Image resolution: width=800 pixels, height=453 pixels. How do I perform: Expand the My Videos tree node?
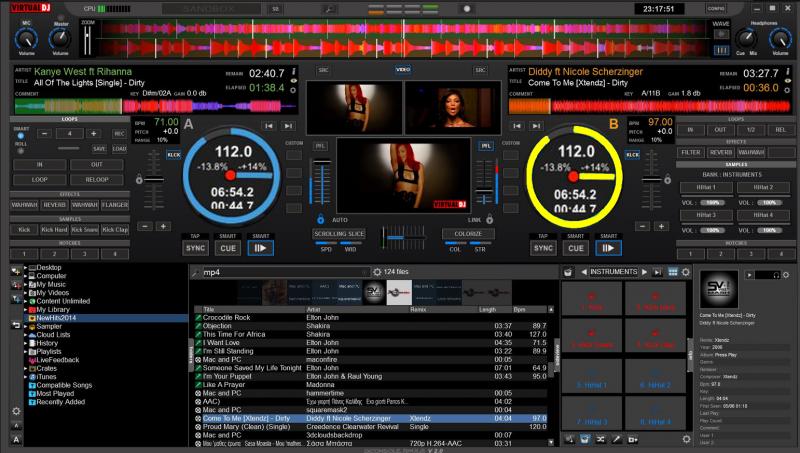pos(26,293)
